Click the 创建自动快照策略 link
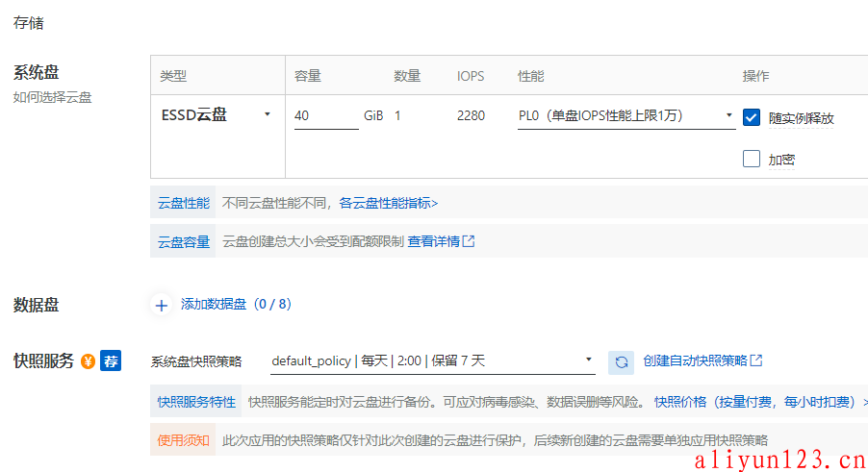Image resolution: width=868 pixels, height=472 pixels. pyautogui.click(x=695, y=360)
